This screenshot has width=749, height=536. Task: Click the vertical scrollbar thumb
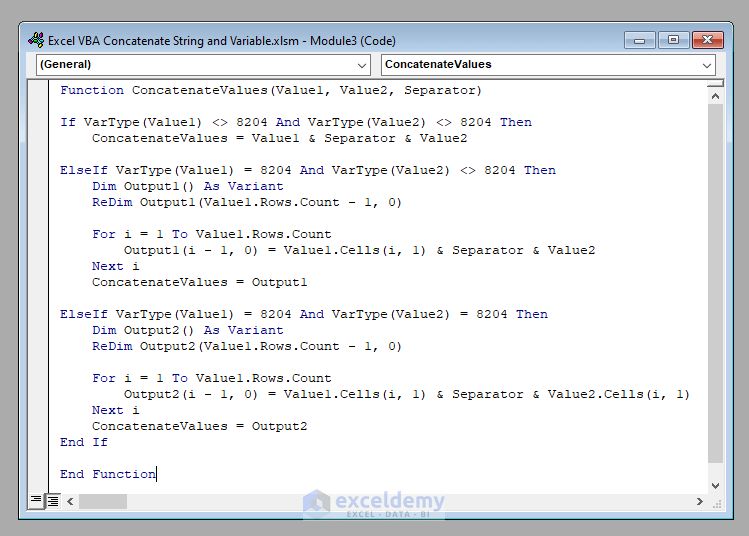click(715, 283)
